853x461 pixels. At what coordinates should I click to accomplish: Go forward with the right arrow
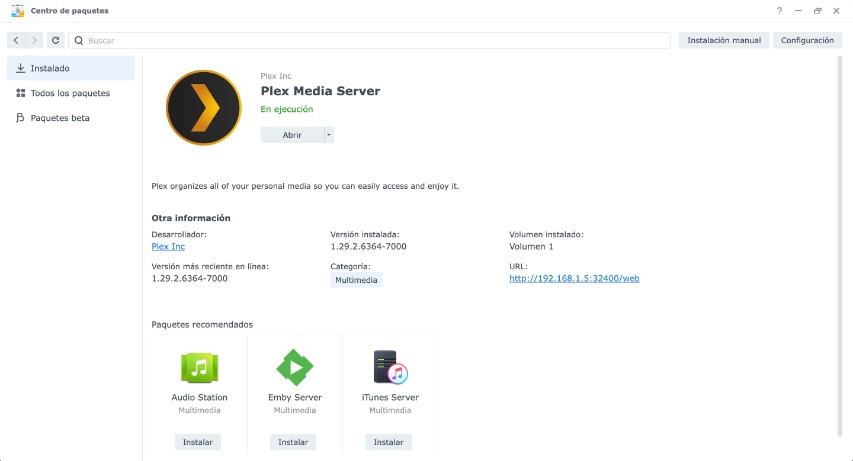click(34, 40)
